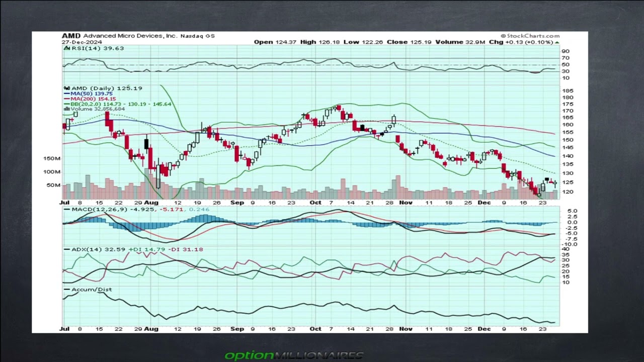Click the '100M' volume axis label
The width and height of the screenshot is (644, 362).
(x=52, y=172)
